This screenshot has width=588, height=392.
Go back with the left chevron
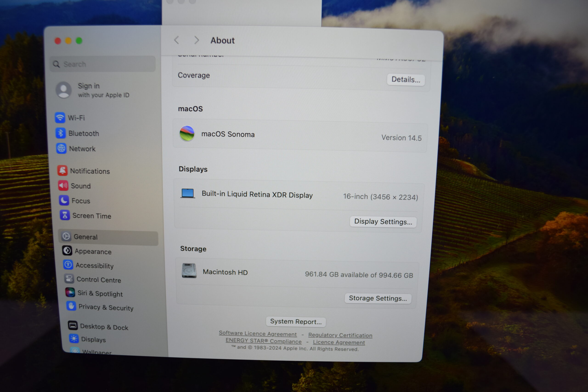click(x=176, y=40)
